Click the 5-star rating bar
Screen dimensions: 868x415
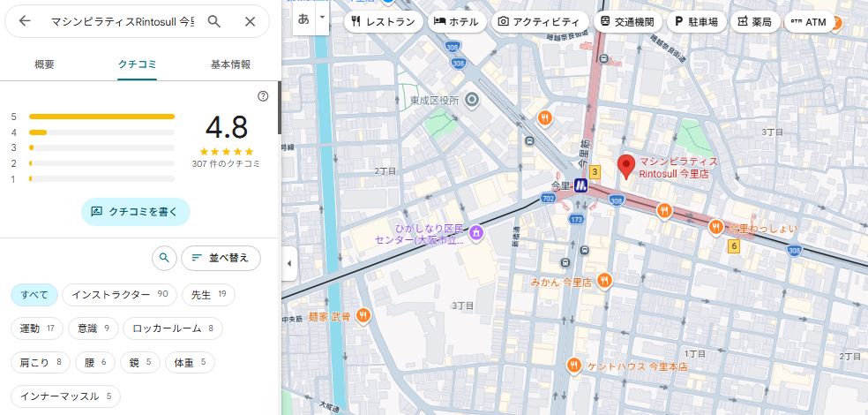point(101,116)
